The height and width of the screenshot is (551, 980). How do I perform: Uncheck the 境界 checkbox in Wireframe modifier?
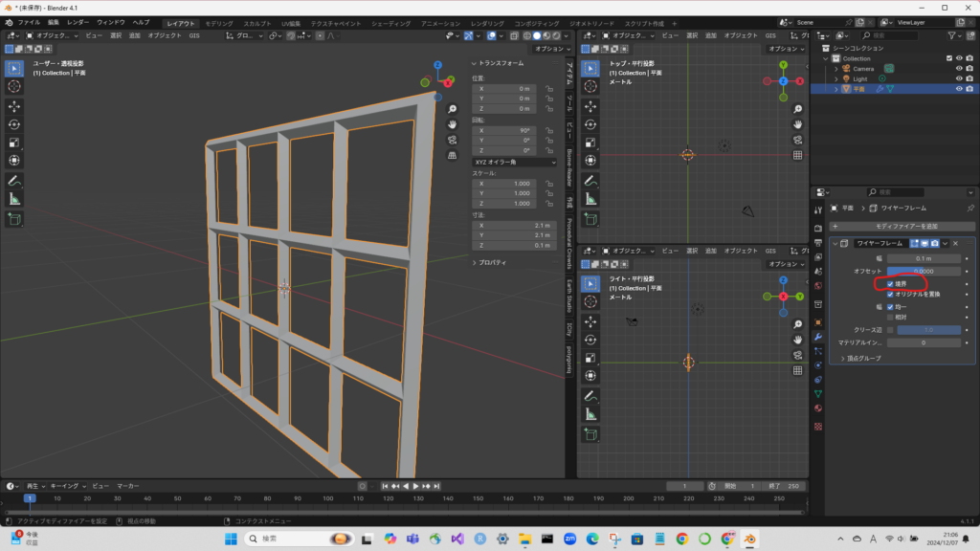891,284
